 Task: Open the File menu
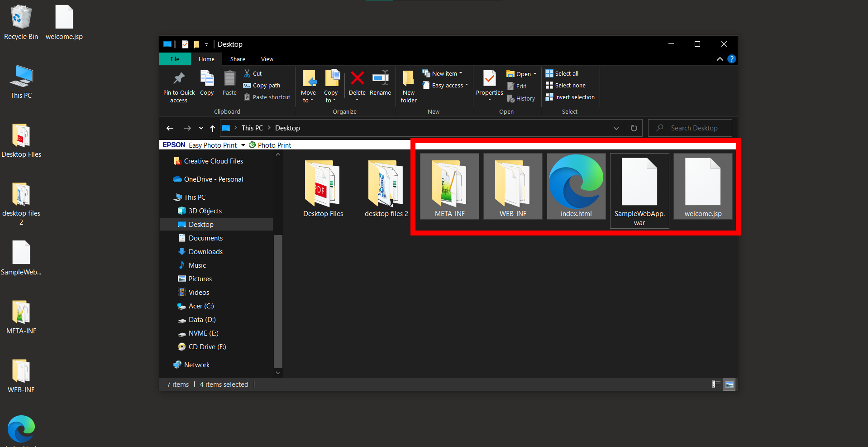pos(175,59)
